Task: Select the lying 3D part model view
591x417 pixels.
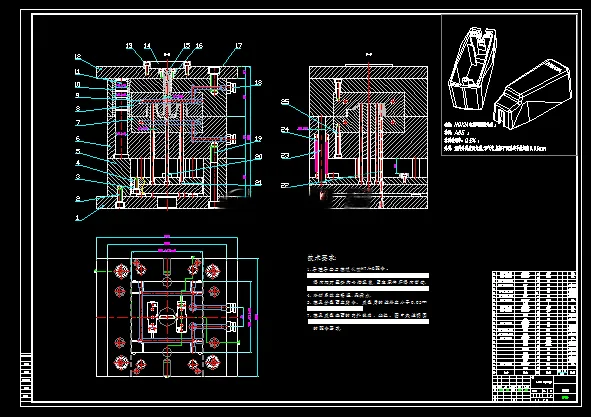Action: 533,94
